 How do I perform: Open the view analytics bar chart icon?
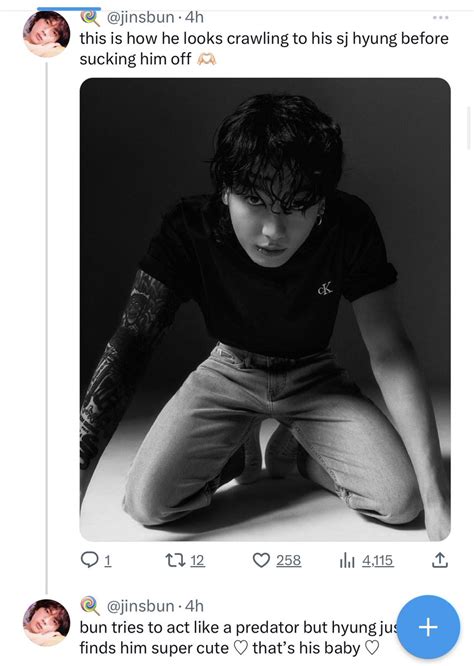pos(348,561)
